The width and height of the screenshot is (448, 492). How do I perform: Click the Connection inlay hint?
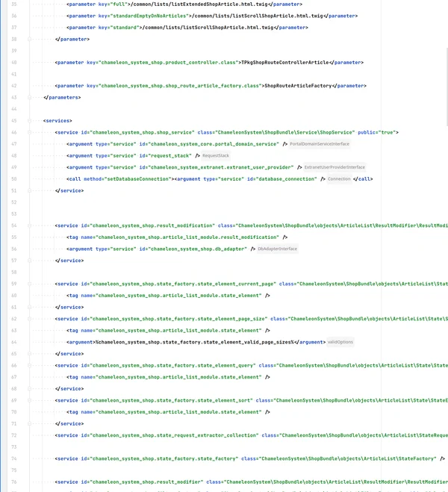click(339, 179)
